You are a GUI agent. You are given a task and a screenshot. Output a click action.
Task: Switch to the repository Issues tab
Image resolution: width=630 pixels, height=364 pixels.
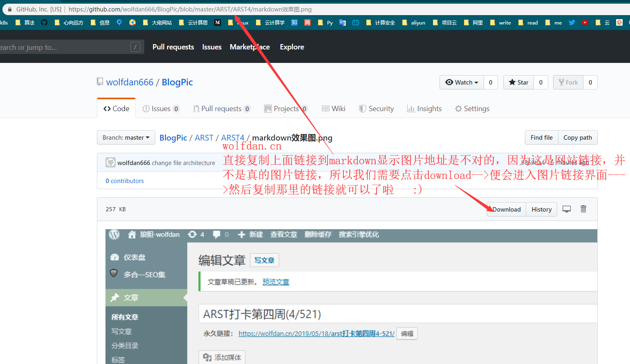coord(161,108)
